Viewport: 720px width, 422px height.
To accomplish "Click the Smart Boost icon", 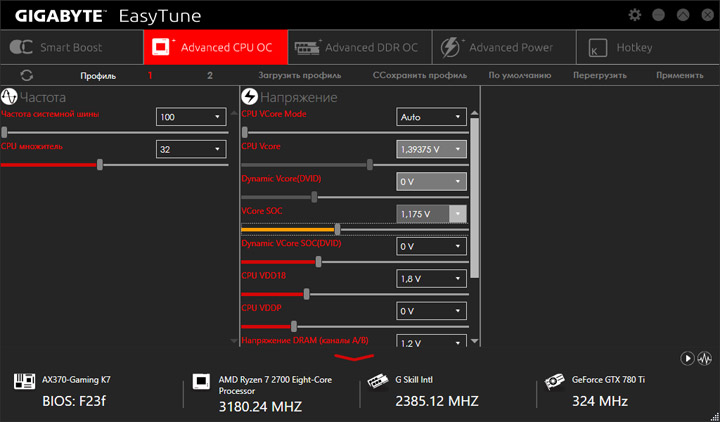I will click(21, 47).
